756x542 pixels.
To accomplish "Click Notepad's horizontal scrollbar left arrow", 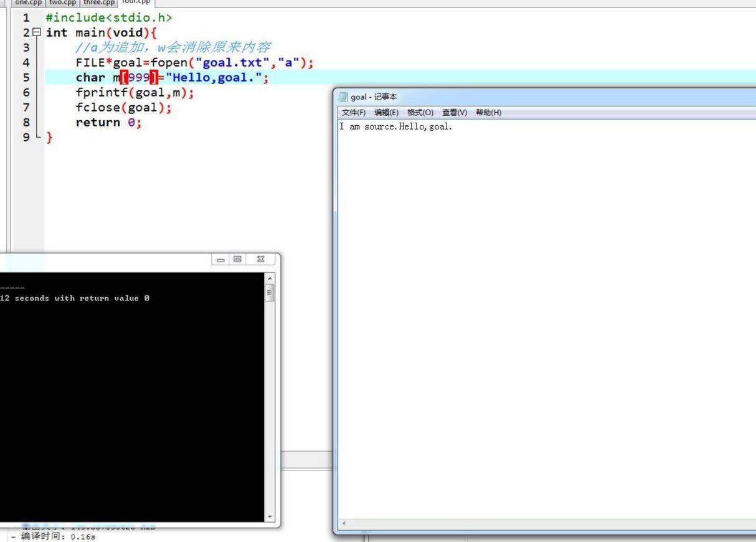I will pos(344,524).
